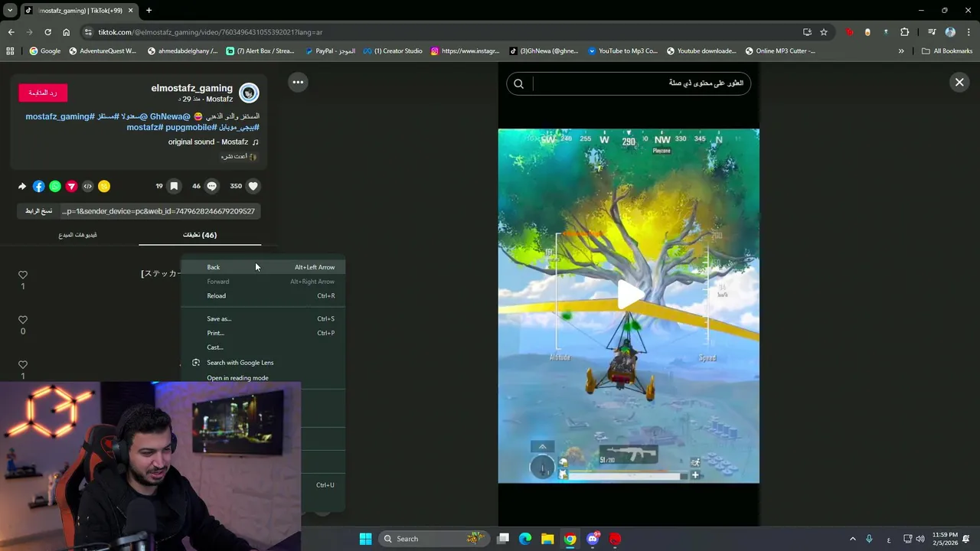The image size is (980, 551).
Task: Click the search magnifier in TikTok search bar
Action: (x=518, y=83)
